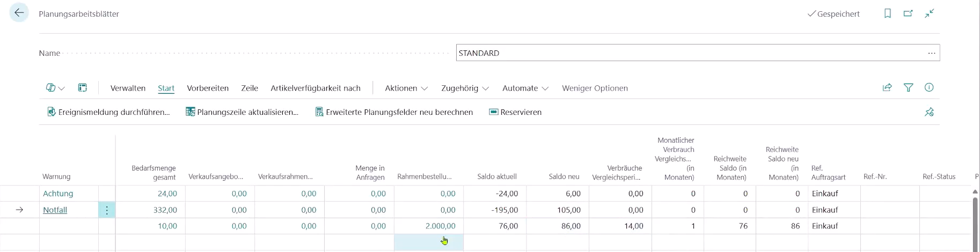Image resolution: width=980 pixels, height=252 pixels.
Task: Click the Saldo neu cell 105,00
Action: pos(569,210)
